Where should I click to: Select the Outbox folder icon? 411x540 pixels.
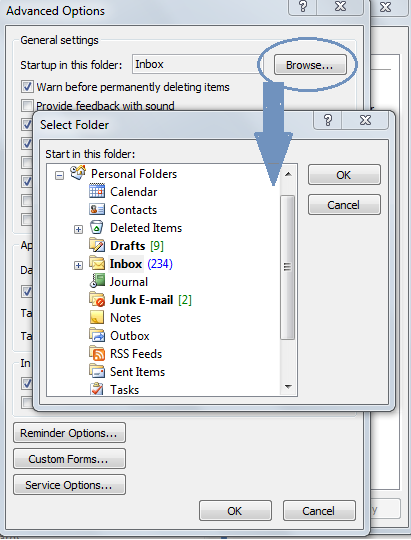97,335
